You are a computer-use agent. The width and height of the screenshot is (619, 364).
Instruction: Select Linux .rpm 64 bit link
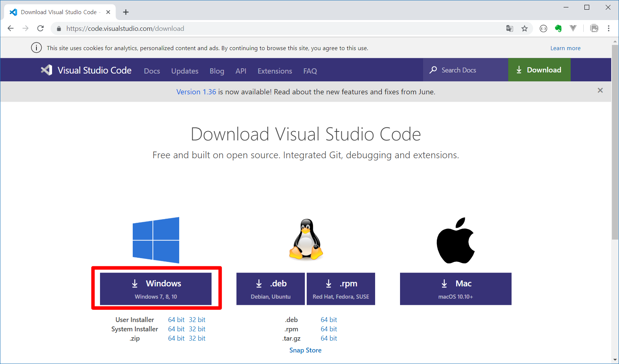click(329, 329)
